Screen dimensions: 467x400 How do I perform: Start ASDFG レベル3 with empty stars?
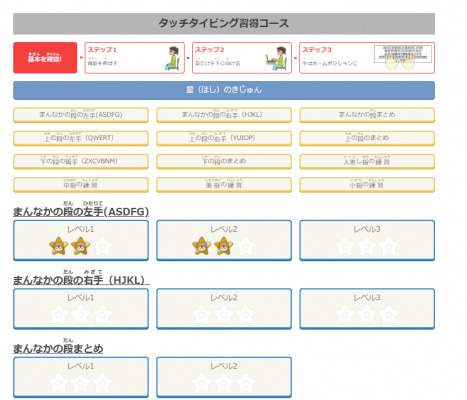(x=367, y=240)
